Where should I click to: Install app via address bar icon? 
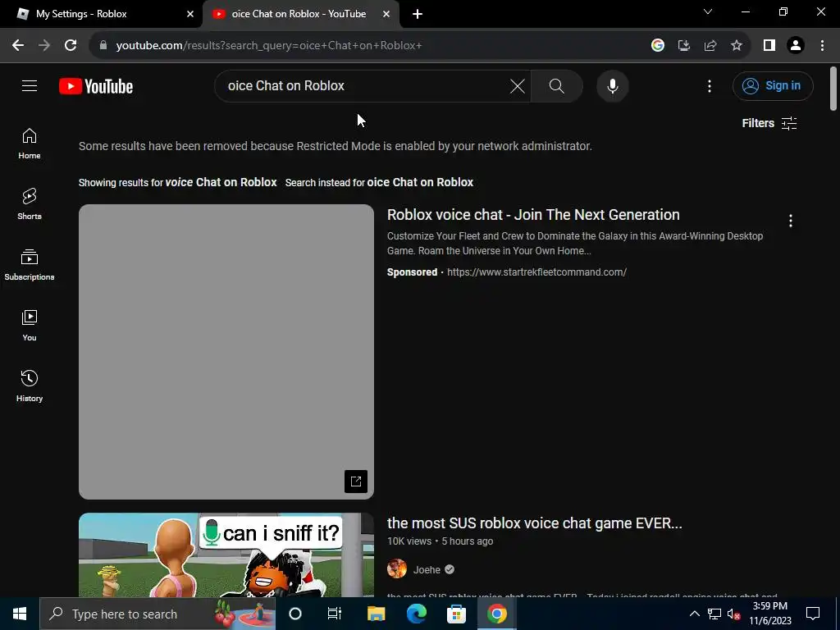coord(683,45)
